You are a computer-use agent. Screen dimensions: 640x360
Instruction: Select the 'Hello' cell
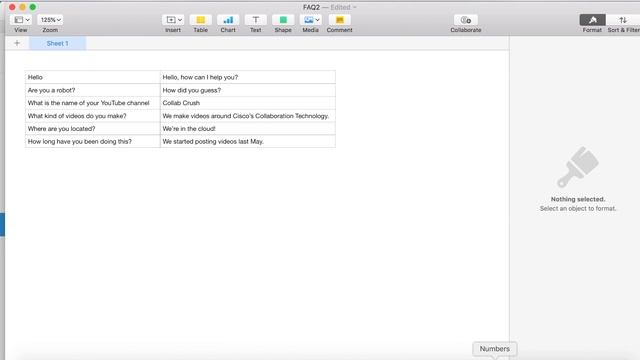pyautogui.click(x=93, y=77)
